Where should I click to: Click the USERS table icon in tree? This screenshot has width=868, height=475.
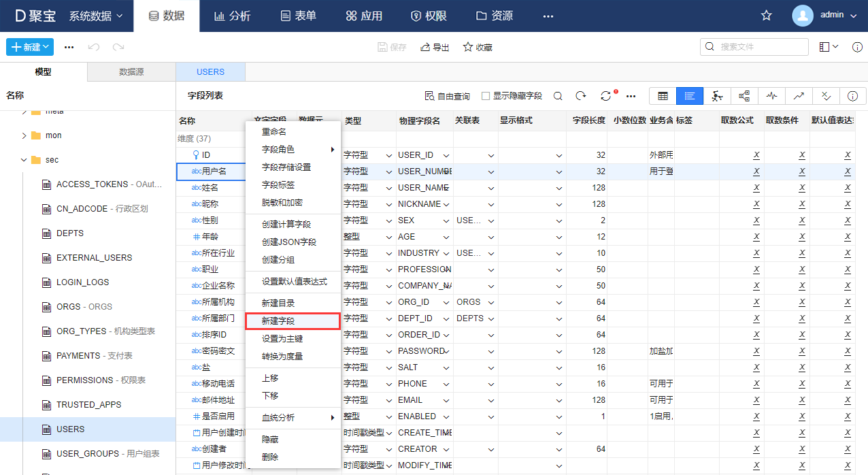(x=47, y=429)
